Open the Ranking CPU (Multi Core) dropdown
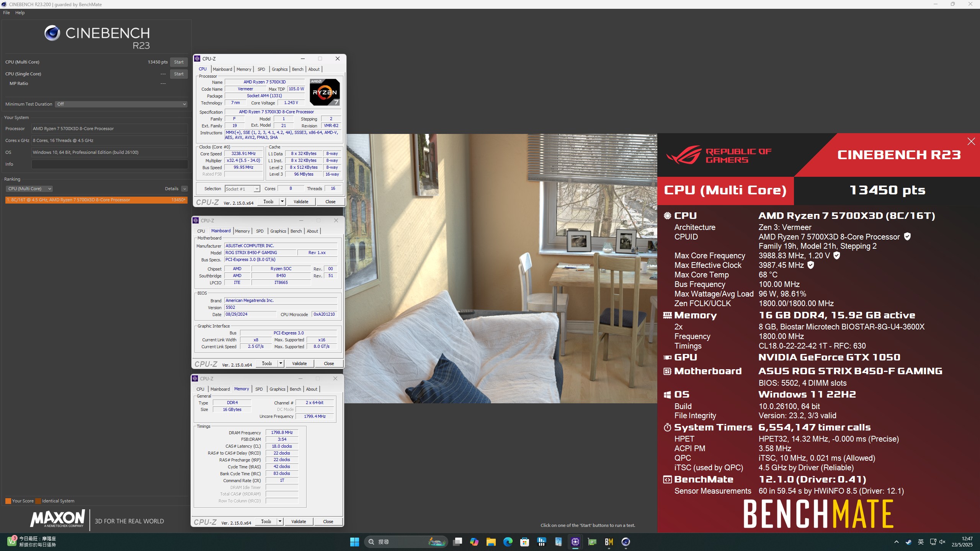The image size is (980, 551). [29, 189]
